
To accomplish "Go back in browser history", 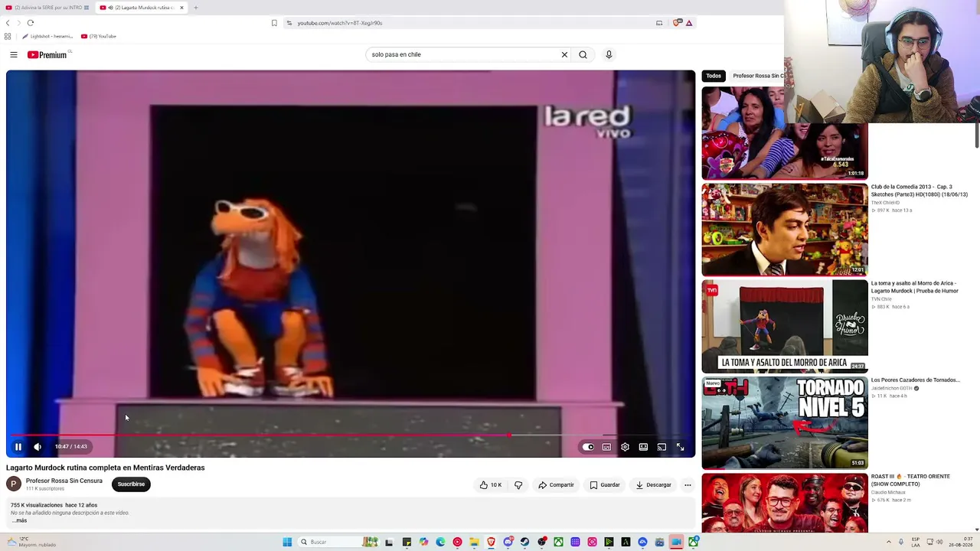I will [8, 23].
